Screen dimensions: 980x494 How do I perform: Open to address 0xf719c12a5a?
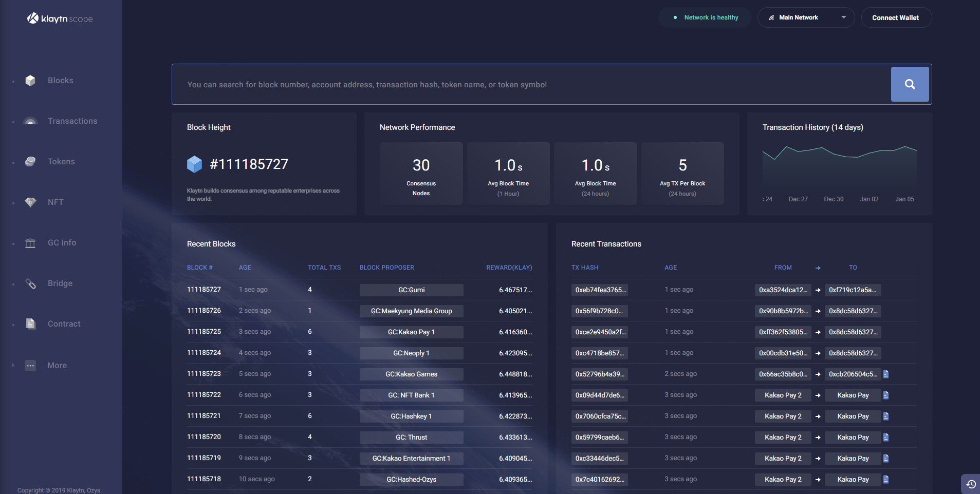point(853,290)
